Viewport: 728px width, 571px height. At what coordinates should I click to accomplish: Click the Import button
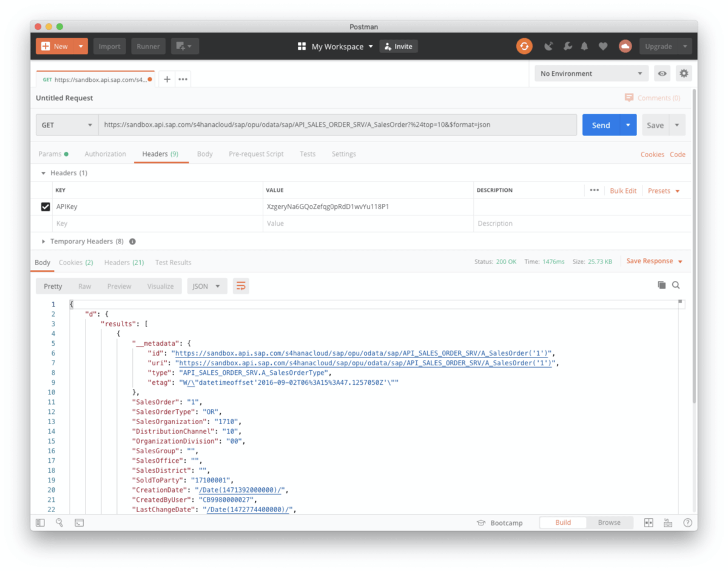click(110, 46)
